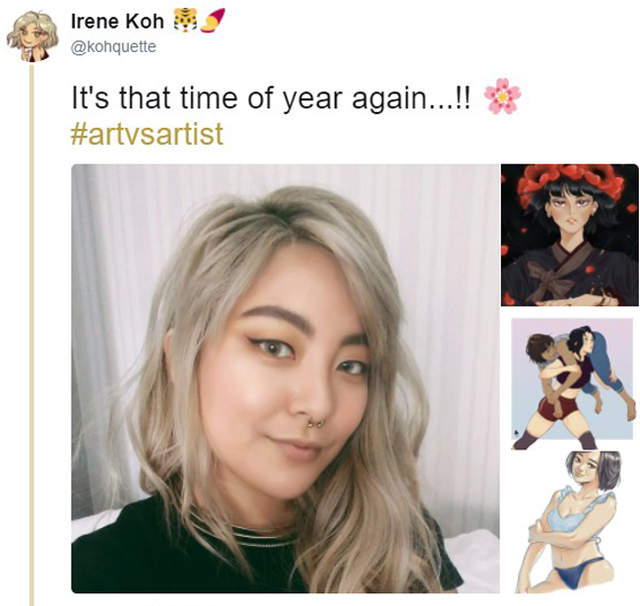Screen dimensions: 640x606
Task: Open the blue bikini character artwork thumbnail
Action: 569,522
